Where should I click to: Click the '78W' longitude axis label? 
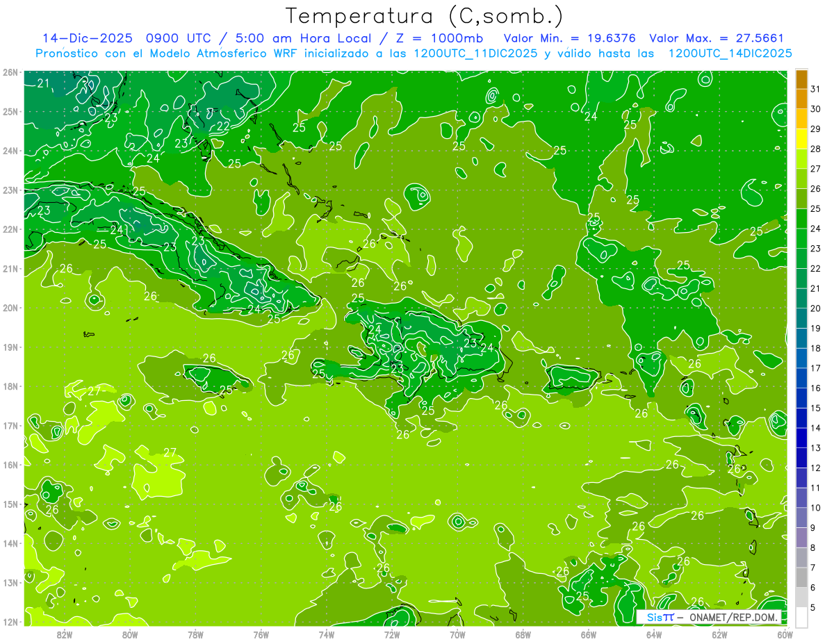pyautogui.click(x=195, y=634)
